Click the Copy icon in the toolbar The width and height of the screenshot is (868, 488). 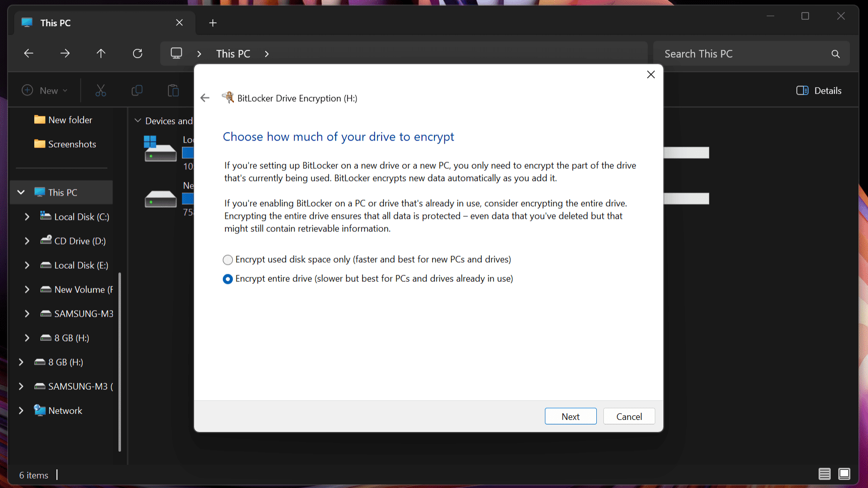137,90
